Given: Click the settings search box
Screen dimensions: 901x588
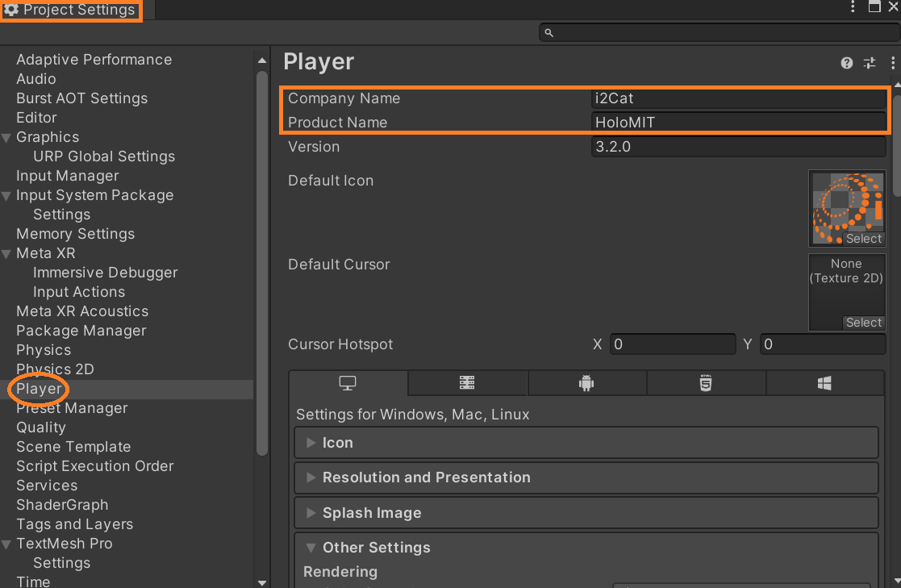Looking at the screenshot, I should coord(718,32).
